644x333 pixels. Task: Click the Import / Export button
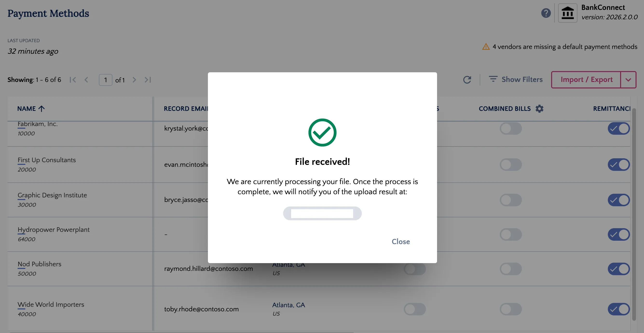click(x=586, y=80)
